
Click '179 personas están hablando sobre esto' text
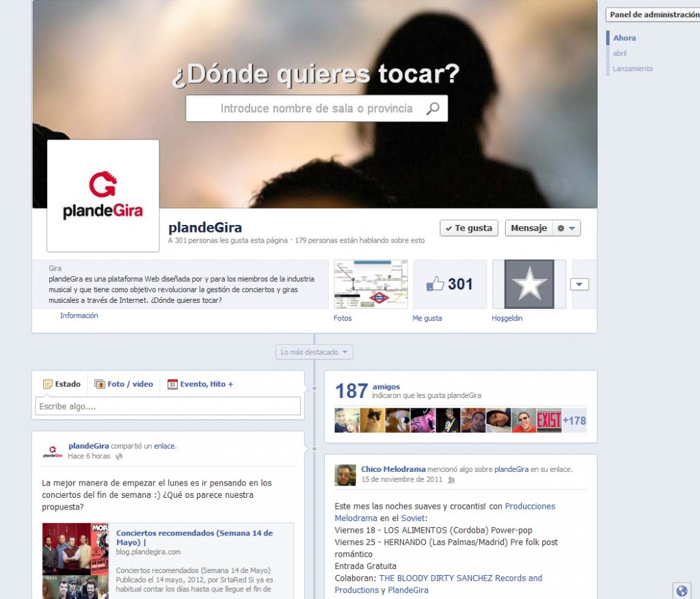(x=360, y=240)
